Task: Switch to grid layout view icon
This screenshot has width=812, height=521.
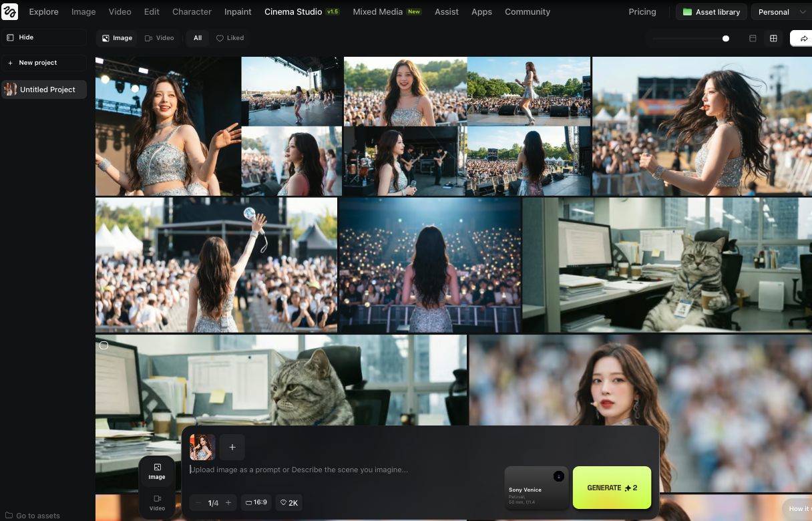Action: pos(773,39)
